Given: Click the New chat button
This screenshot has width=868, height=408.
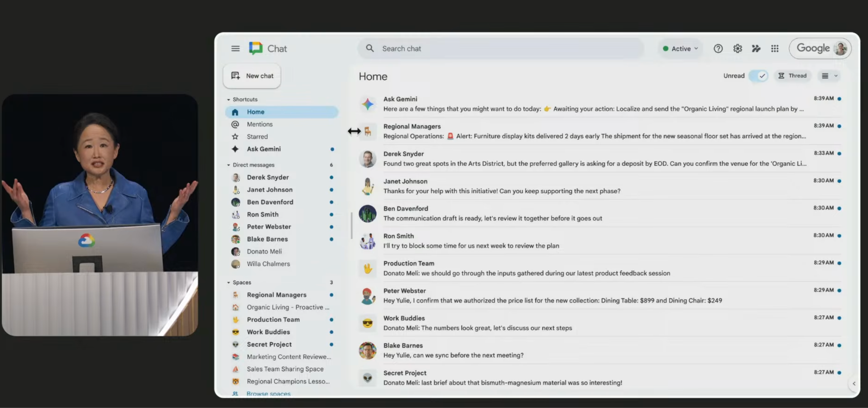Looking at the screenshot, I should click(252, 76).
